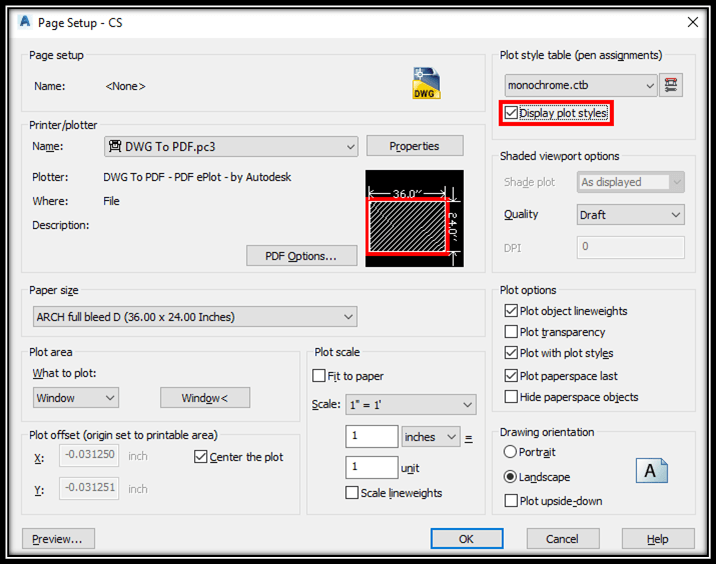Expand the Paper size dropdown

coord(195,316)
